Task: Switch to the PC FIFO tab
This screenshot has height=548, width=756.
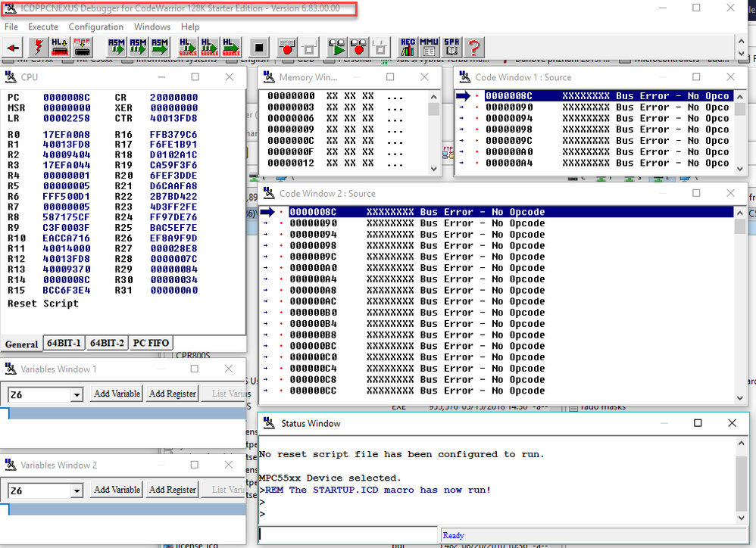Action: pyautogui.click(x=151, y=343)
